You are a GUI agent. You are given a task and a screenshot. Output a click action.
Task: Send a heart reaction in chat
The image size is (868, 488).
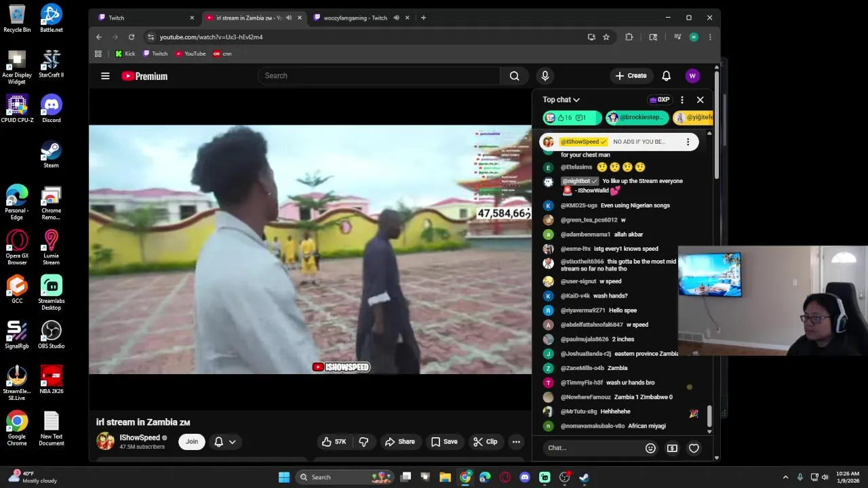pos(694,448)
